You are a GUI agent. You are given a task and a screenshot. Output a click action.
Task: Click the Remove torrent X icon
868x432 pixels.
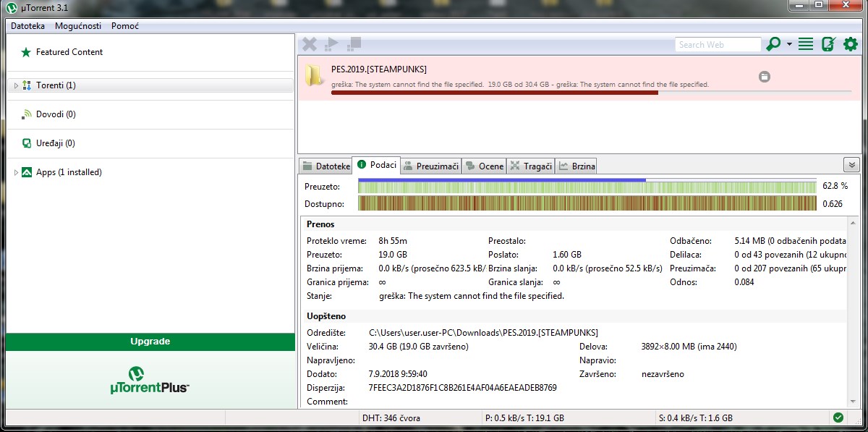310,44
